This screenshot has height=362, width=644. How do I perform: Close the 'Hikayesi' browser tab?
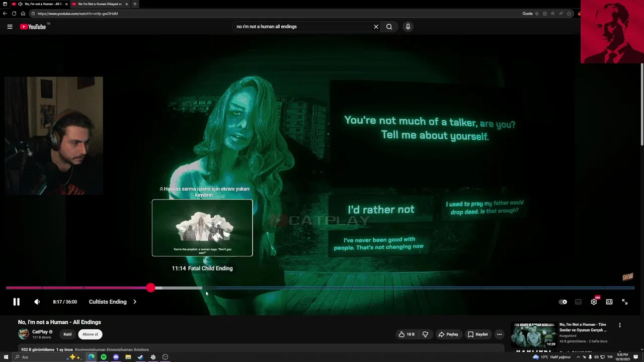pos(126,4)
